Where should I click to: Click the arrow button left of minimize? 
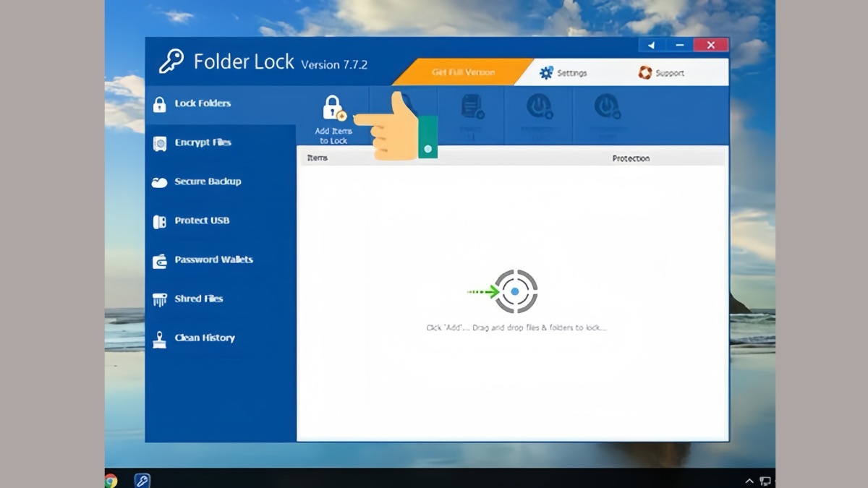tap(652, 45)
